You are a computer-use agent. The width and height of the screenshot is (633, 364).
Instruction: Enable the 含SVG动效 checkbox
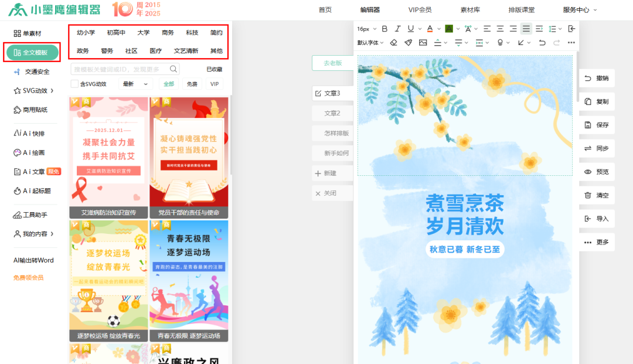point(74,84)
